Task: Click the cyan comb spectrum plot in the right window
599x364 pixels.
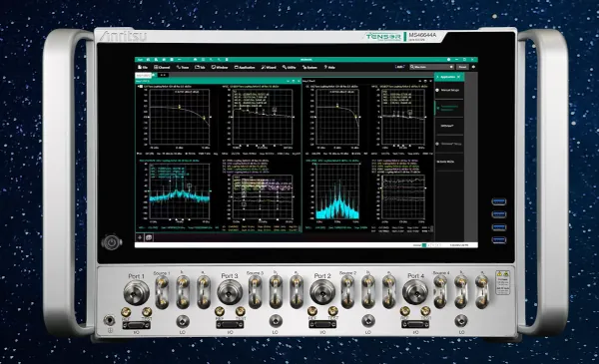Action: coord(337,191)
